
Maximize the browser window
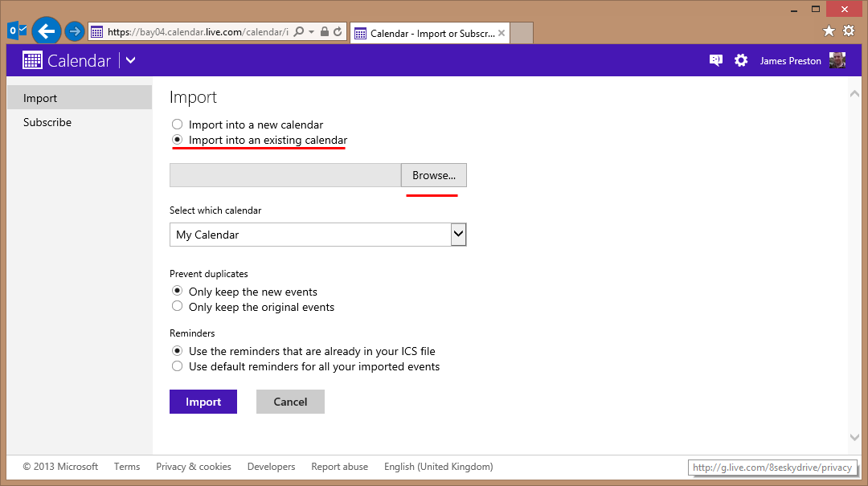(816, 9)
